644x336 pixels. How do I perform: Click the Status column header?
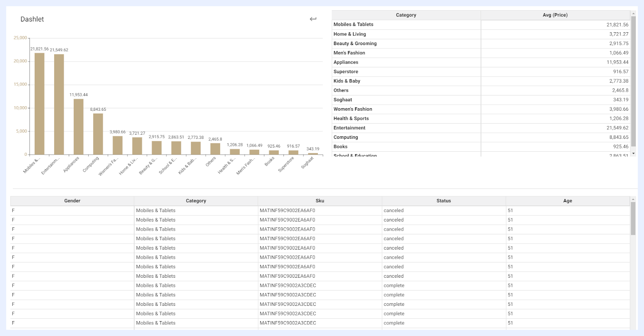coord(444,201)
